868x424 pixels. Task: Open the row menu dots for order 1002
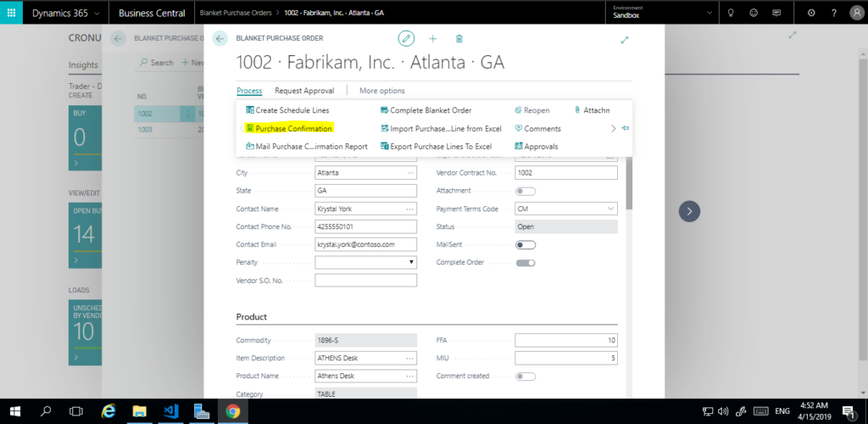(187, 114)
